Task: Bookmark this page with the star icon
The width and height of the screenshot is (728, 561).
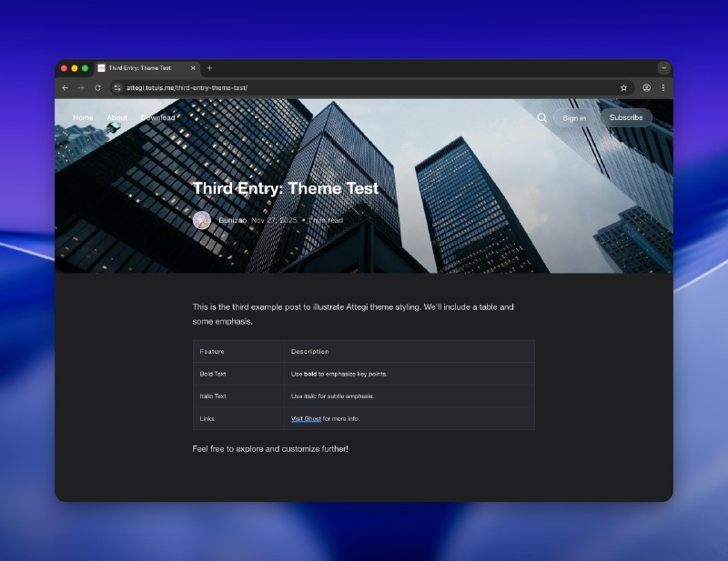Action: [x=623, y=88]
